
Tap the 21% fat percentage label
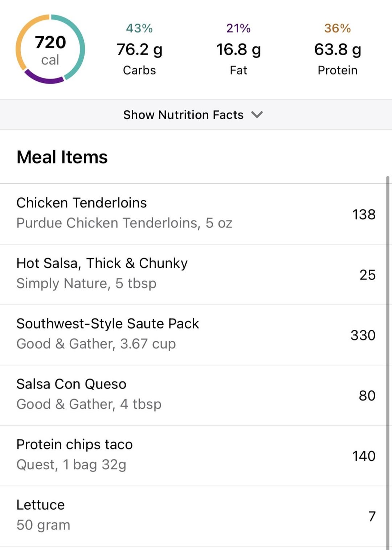238,28
